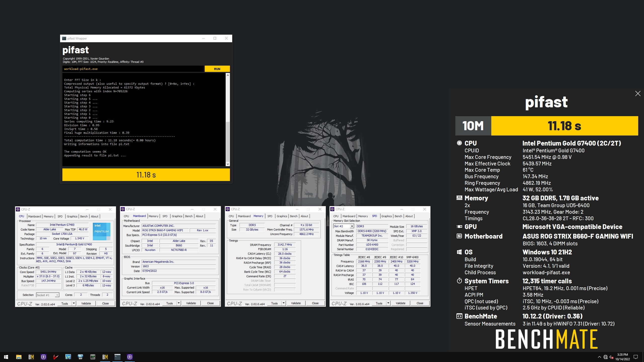
Task: Open the Slot #2 memory slot dropdown
Action: [352, 226]
